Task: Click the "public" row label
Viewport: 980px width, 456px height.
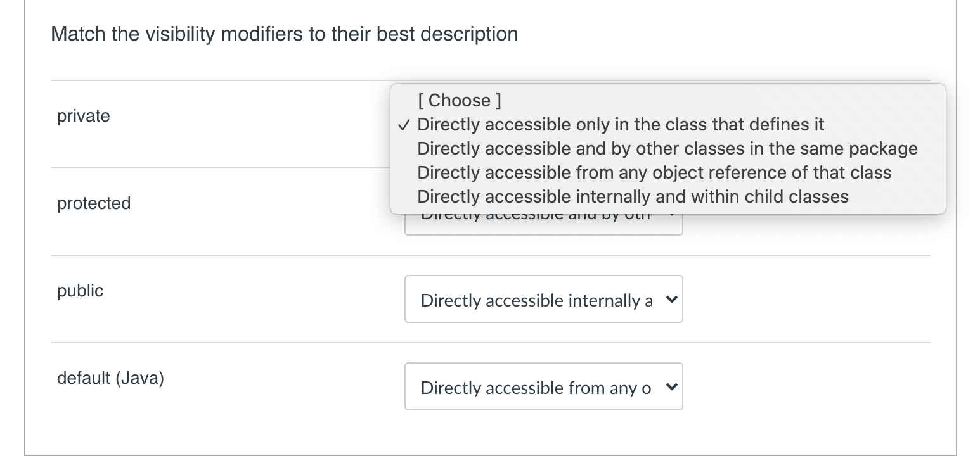Action: (x=79, y=290)
